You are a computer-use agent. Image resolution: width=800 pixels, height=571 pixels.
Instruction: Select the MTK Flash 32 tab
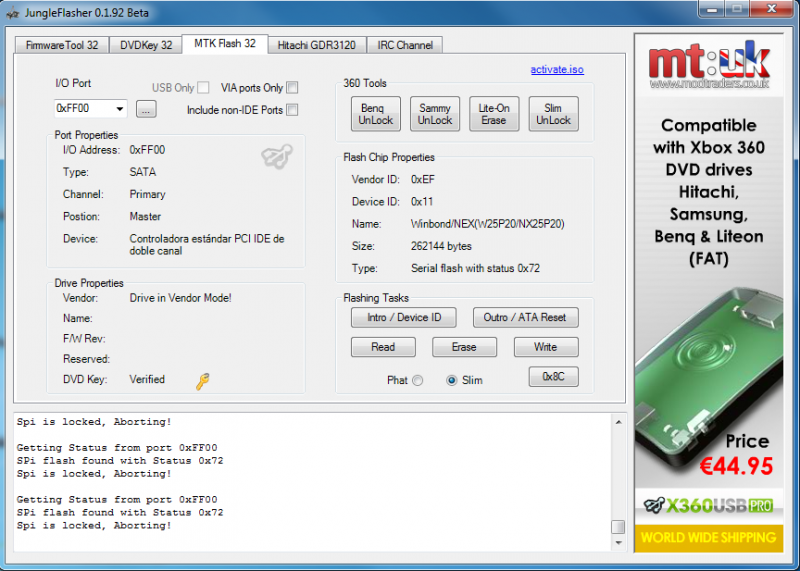(x=224, y=43)
